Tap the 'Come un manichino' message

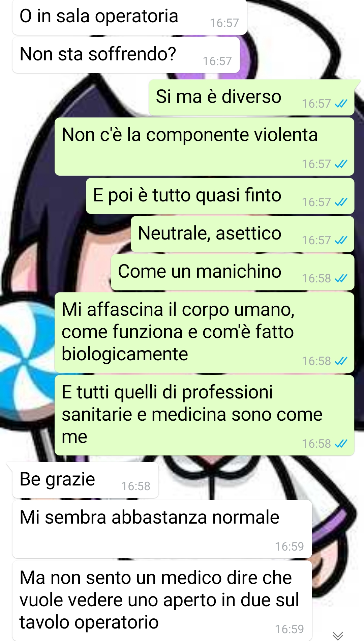(233, 272)
